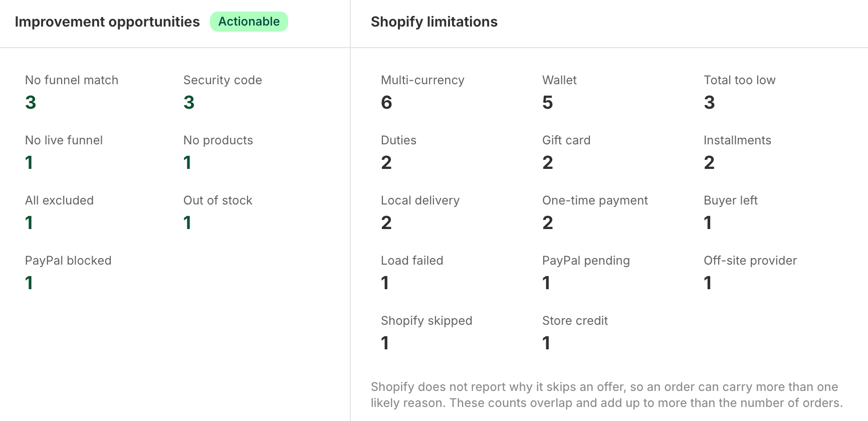868x421 pixels.
Task: Select the Security code metric
Action: point(223,92)
